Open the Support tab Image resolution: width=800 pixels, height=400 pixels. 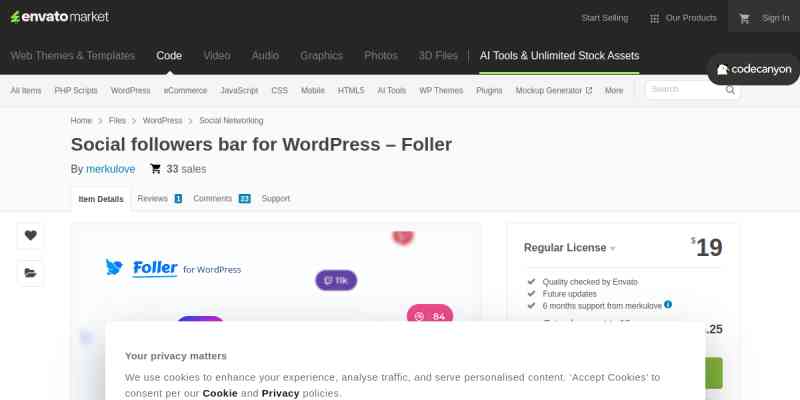click(x=276, y=199)
